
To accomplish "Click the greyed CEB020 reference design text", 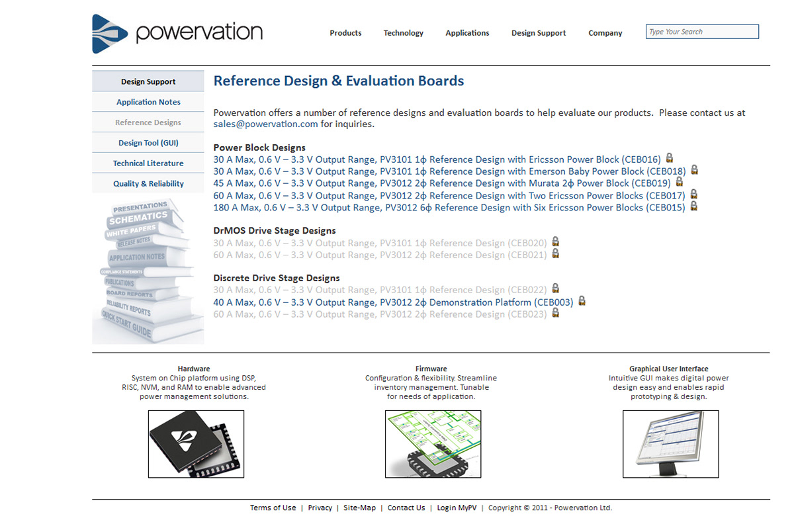I will coord(380,243).
